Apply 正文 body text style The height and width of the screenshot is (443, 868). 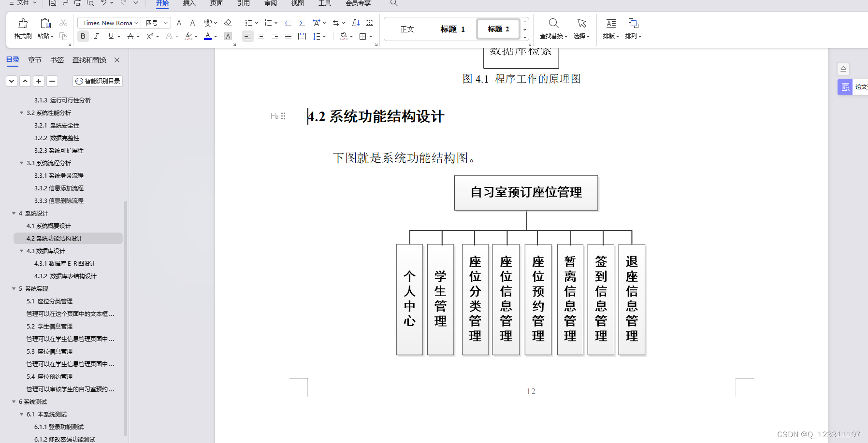[x=407, y=29]
